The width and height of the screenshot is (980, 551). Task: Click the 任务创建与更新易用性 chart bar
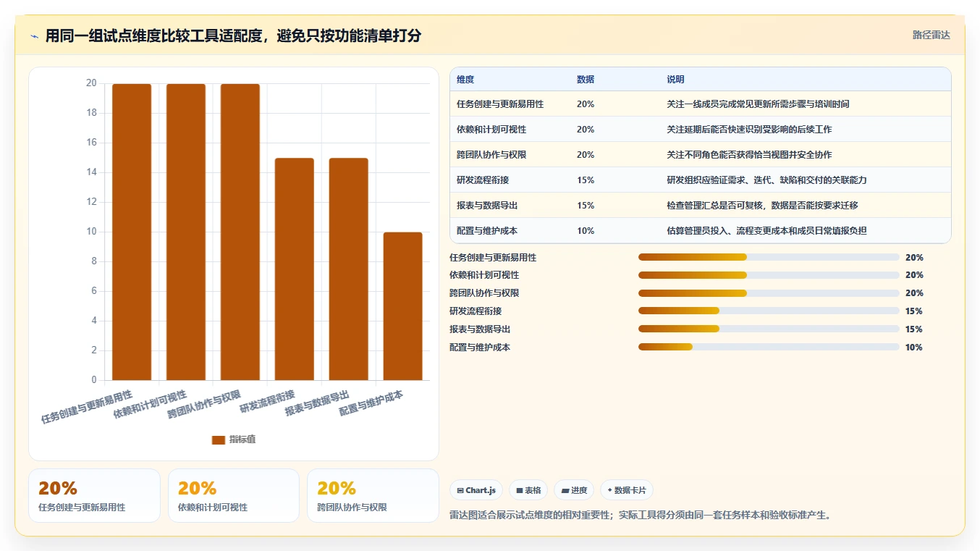(x=132, y=232)
